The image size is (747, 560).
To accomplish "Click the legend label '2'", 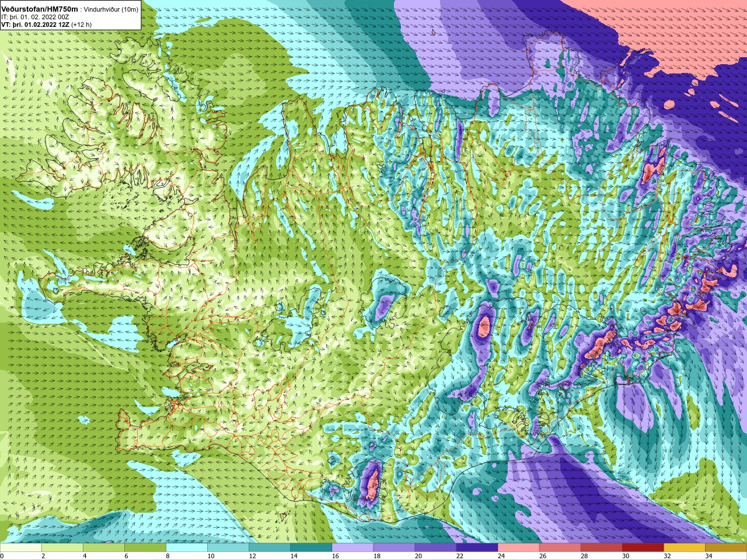I will click(x=43, y=556).
